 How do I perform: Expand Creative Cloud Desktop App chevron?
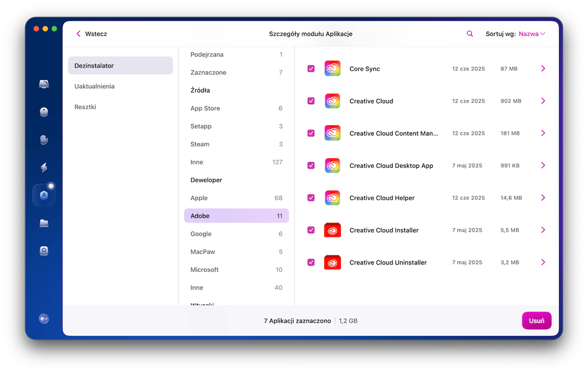[543, 165]
